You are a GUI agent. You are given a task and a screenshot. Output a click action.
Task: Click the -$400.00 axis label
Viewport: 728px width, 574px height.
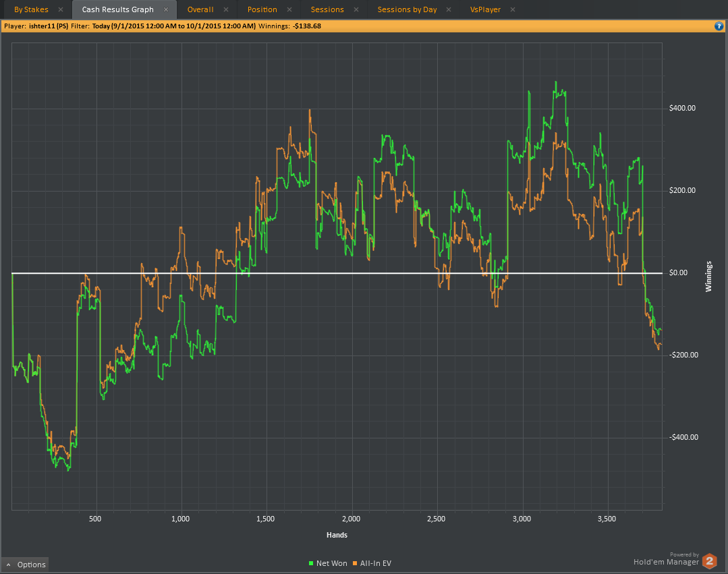pos(683,437)
